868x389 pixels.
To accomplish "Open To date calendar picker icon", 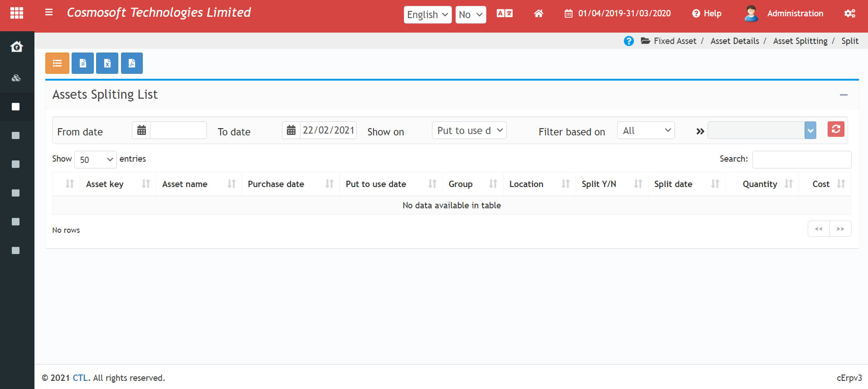I will point(291,130).
